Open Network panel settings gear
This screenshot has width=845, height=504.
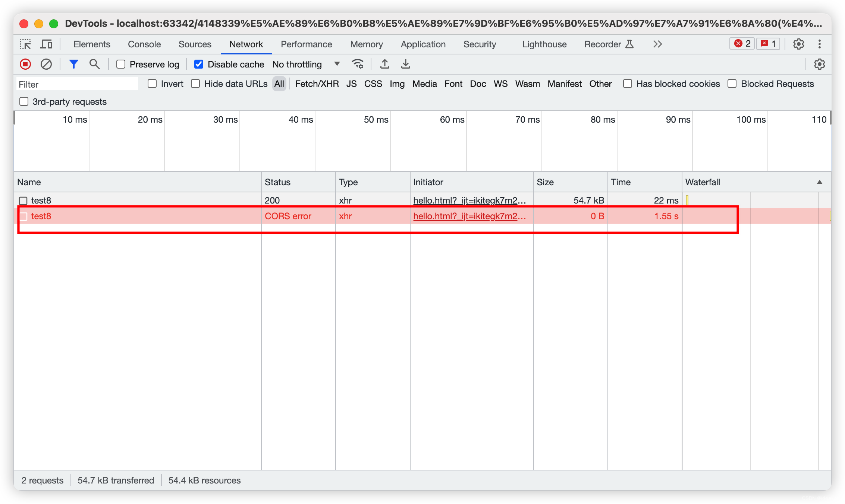pyautogui.click(x=819, y=64)
